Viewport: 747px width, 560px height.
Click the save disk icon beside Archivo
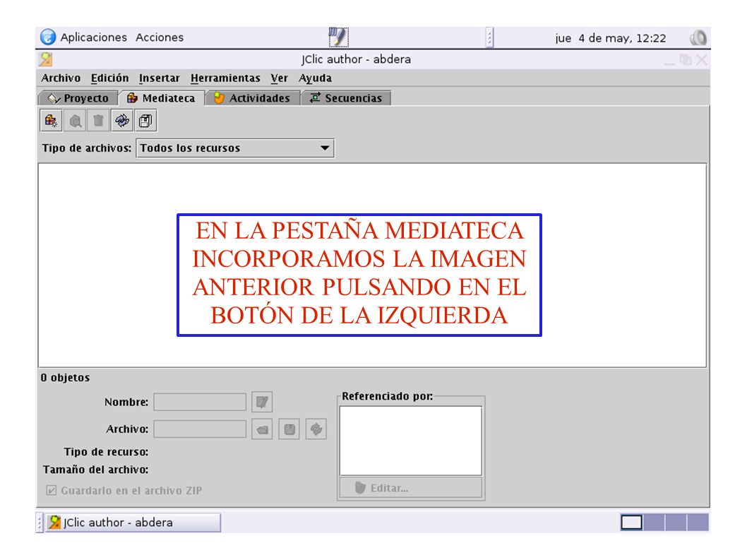coord(289,429)
